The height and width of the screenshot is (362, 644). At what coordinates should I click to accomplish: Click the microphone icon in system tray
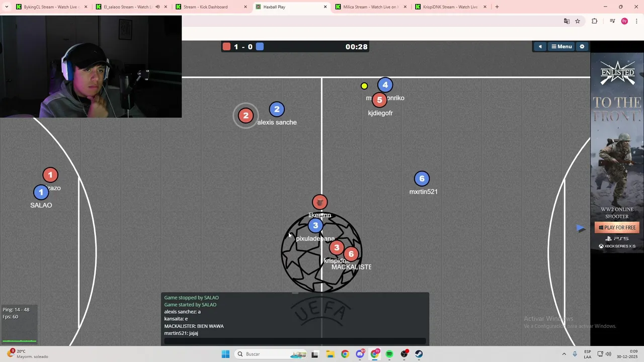pyautogui.click(x=575, y=354)
